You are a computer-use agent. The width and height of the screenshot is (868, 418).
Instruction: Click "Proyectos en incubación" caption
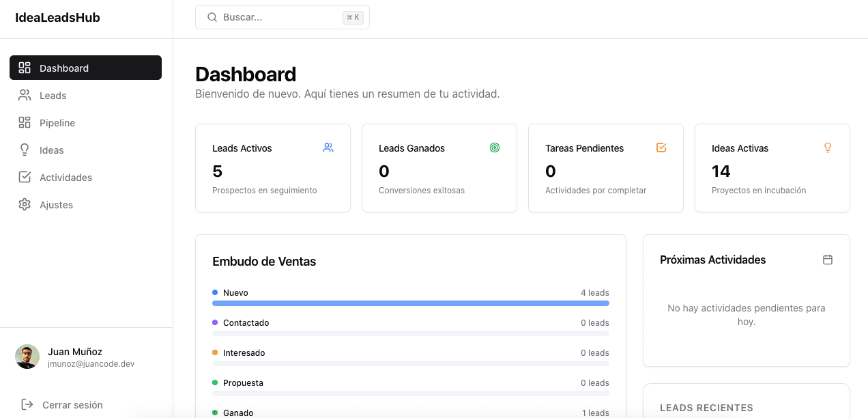point(759,191)
